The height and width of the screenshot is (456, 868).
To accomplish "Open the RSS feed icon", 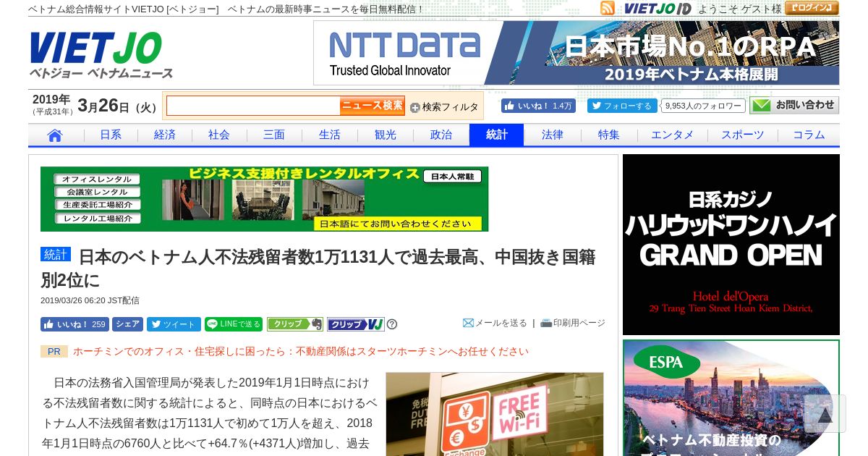I will click(x=608, y=8).
